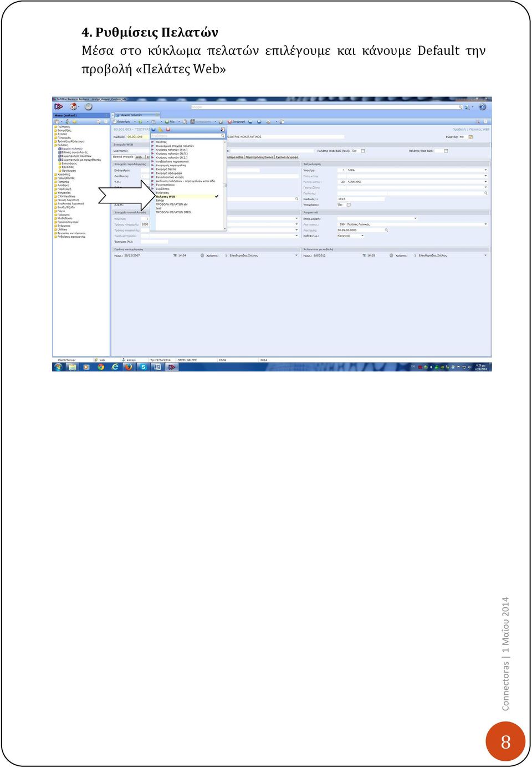This screenshot has width=532, height=768.
Task: Open Firefox from the taskbar
Action: click(x=129, y=367)
